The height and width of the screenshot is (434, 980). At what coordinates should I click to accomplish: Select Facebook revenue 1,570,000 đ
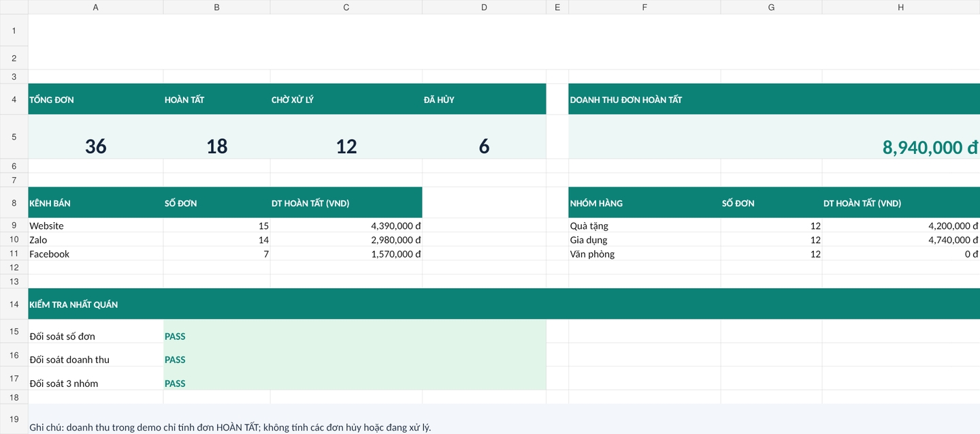[x=346, y=253]
